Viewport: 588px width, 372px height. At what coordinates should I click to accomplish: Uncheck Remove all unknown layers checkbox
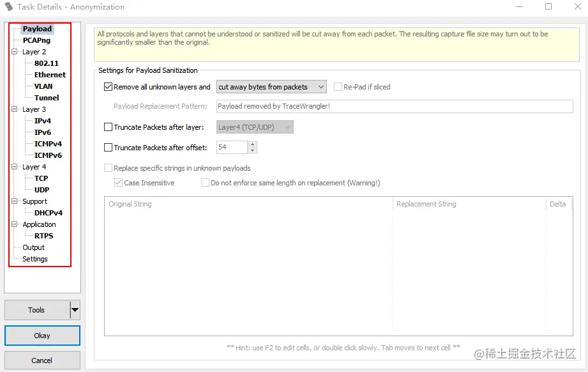[x=108, y=87]
